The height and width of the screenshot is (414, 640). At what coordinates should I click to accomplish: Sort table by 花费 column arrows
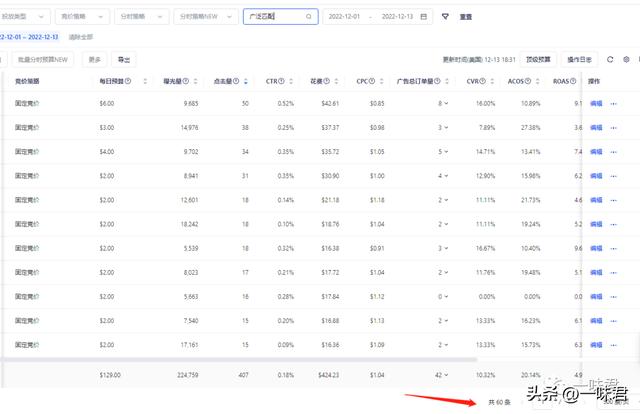[x=336, y=81]
